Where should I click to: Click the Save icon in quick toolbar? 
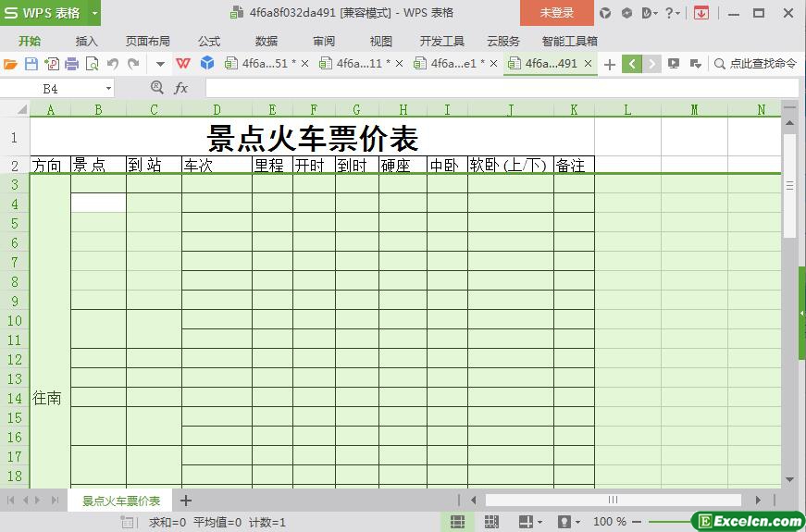click(x=31, y=64)
